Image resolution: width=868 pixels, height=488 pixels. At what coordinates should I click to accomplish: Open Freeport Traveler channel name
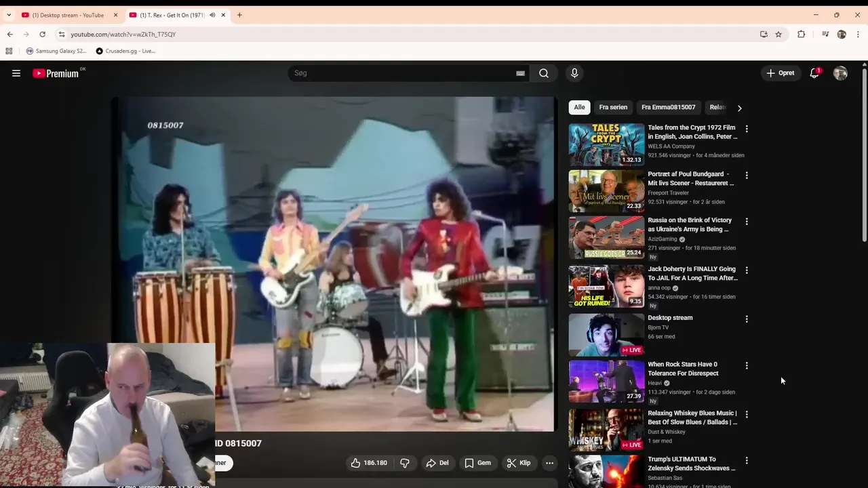click(669, 192)
